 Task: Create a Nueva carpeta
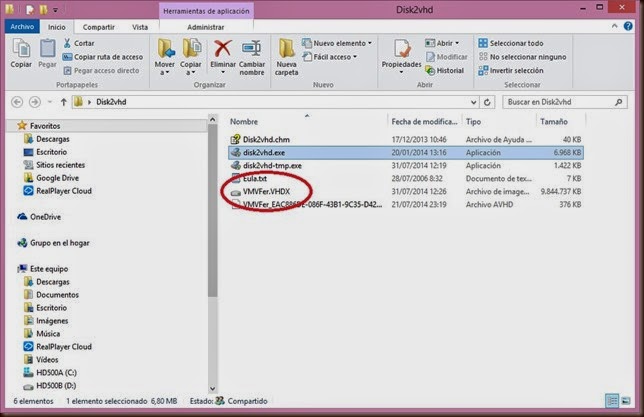click(286, 57)
